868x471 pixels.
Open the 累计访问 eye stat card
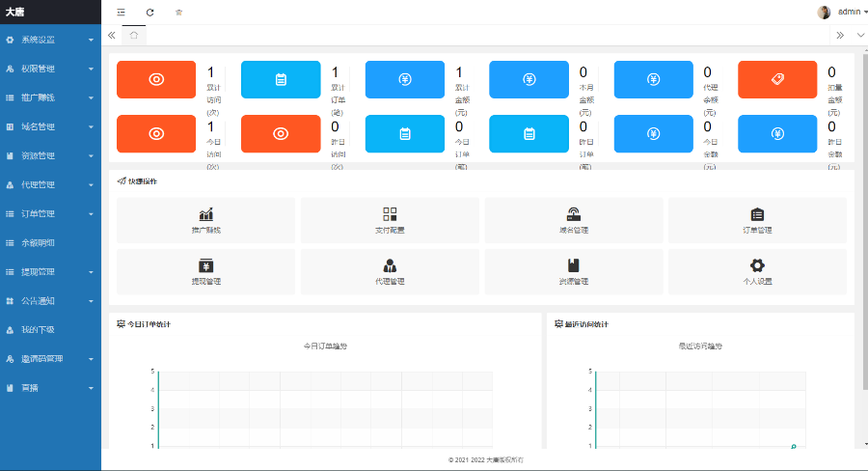click(156, 79)
